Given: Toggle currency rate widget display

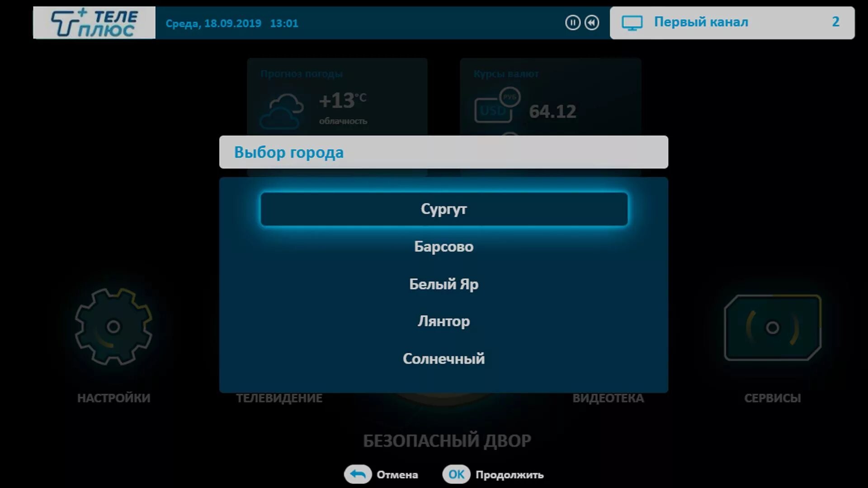Looking at the screenshot, I should tap(548, 99).
